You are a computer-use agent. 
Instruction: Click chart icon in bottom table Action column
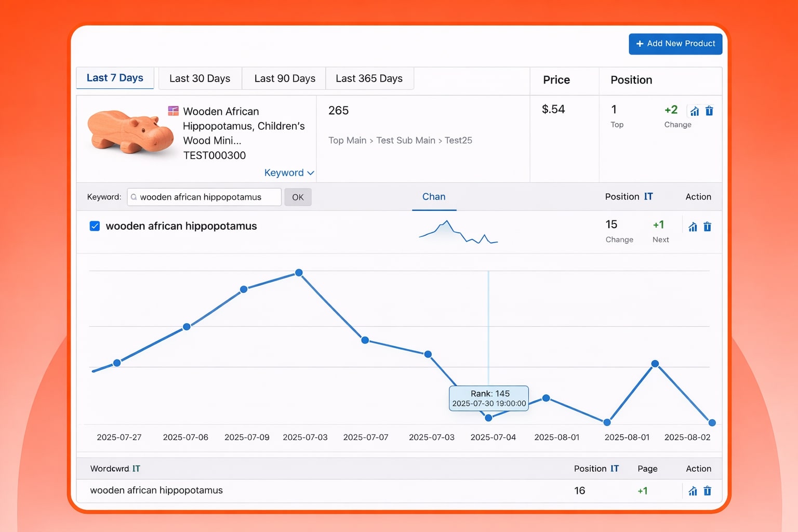(692, 490)
